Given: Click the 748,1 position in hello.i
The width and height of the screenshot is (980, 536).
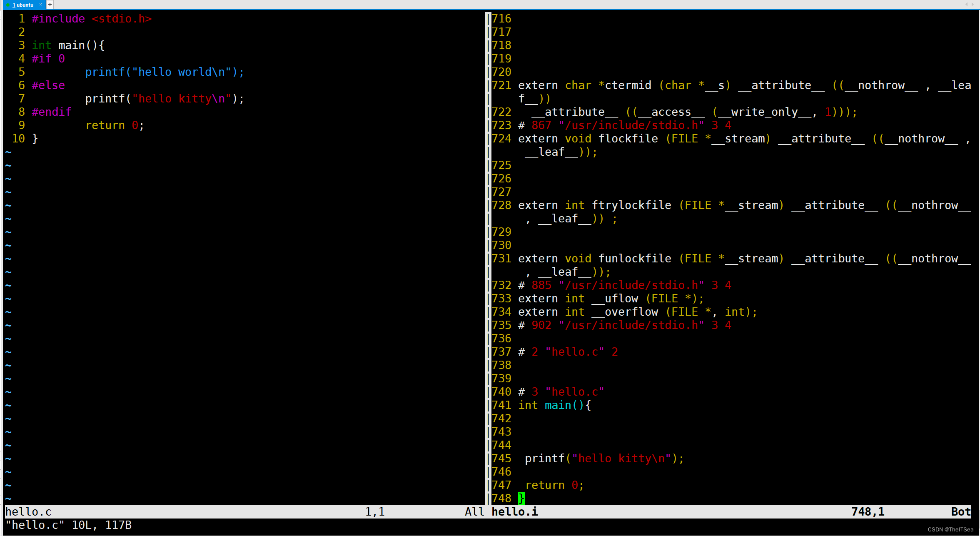Looking at the screenshot, I should (521, 498).
